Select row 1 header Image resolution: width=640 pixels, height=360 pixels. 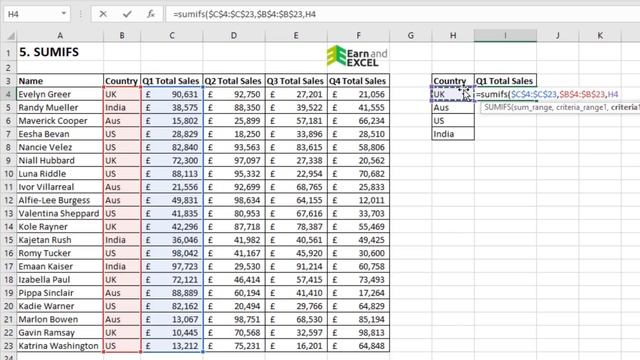tap(8, 53)
